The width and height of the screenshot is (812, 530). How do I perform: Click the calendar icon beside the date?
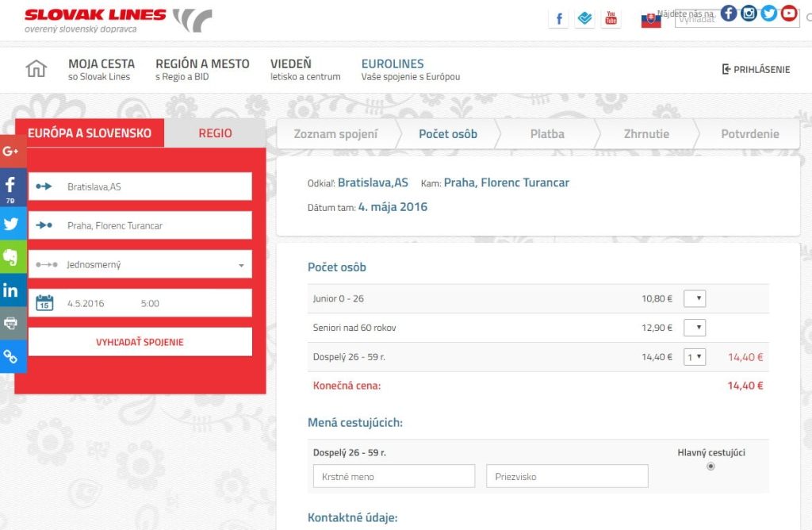45,303
